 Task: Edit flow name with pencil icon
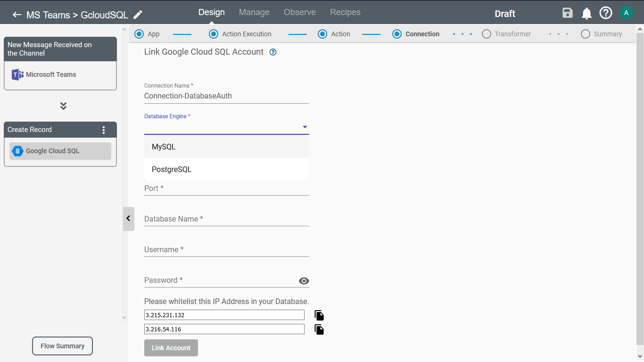(x=138, y=15)
